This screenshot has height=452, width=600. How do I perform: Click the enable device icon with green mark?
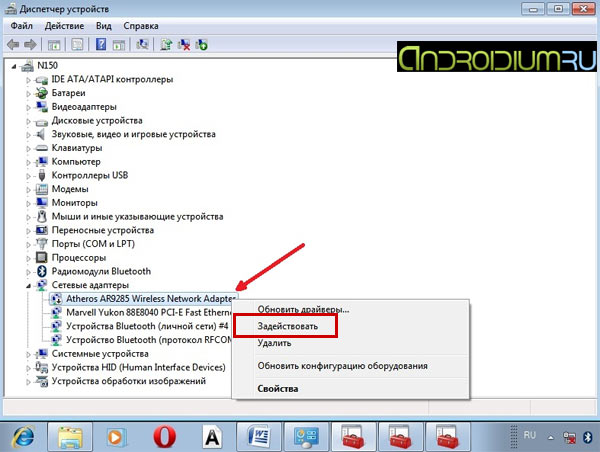[x=202, y=44]
